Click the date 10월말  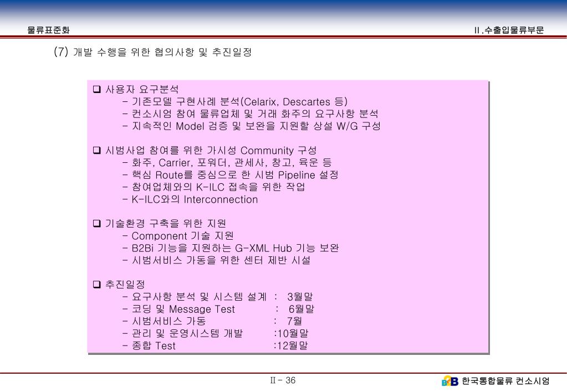click(293, 333)
